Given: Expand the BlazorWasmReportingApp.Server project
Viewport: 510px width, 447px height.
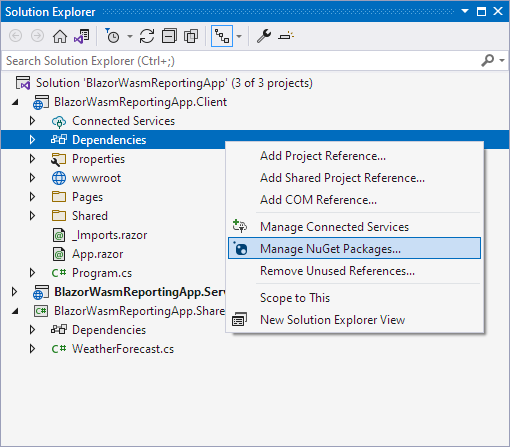Looking at the screenshot, I should click(x=14, y=292).
